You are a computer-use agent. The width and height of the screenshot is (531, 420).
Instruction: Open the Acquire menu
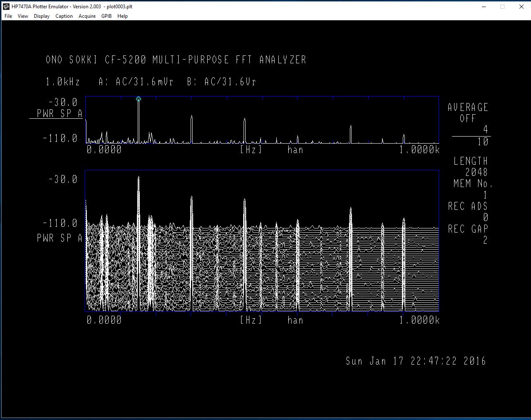tap(87, 16)
